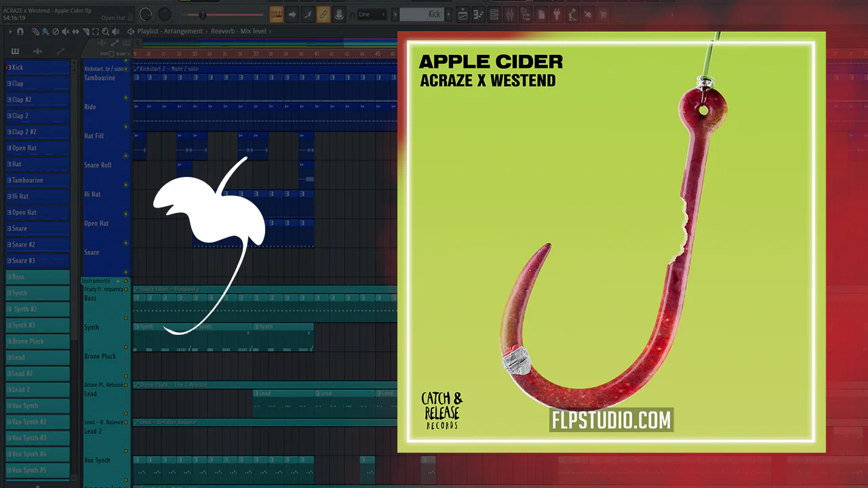This screenshot has width=868, height=488.
Task: Select the Vox Synth #2 pattern in picker
Action: (x=38, y=422)
